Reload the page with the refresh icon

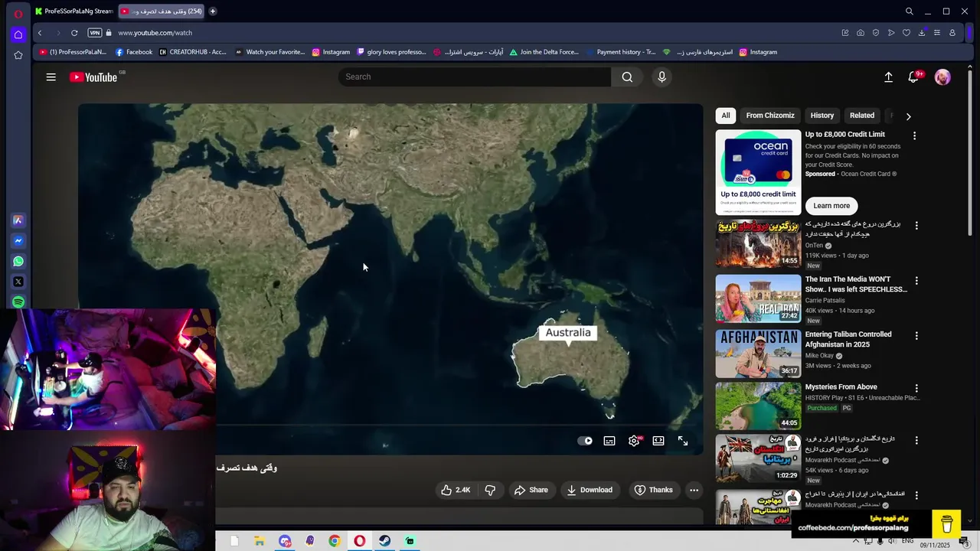(x=74, y=33)
